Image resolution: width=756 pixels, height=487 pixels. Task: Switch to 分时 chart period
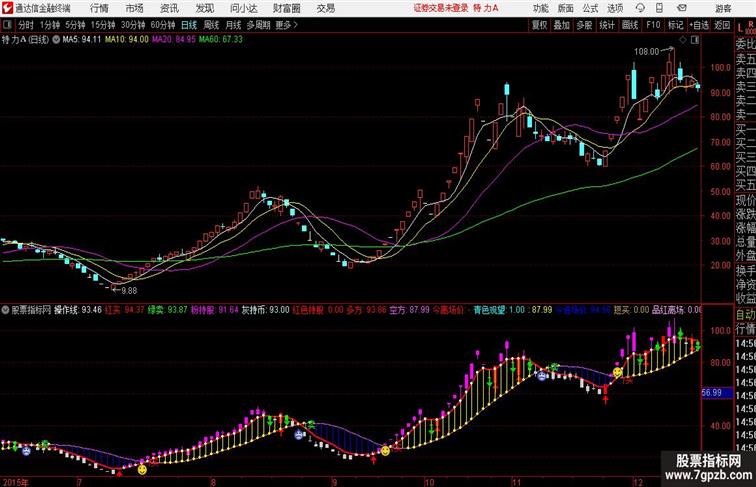click(x=26, y=25)
